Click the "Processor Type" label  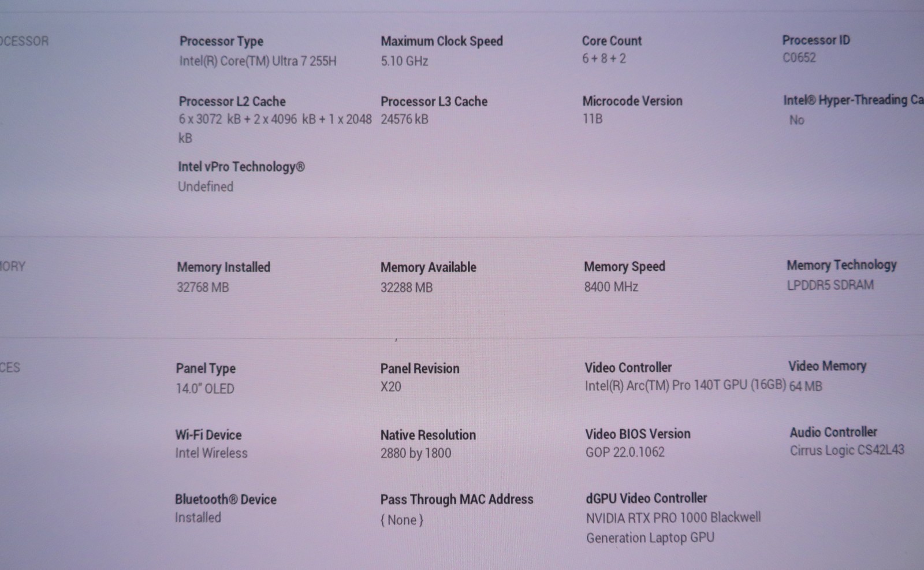pyautogui.click(x=221, y=42)
